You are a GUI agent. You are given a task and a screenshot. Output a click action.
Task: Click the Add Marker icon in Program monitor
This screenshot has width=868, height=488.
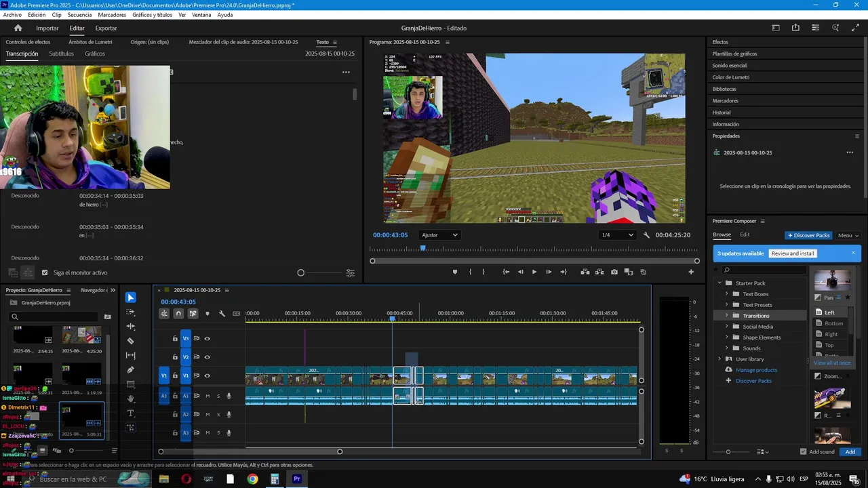coord(455,272)
